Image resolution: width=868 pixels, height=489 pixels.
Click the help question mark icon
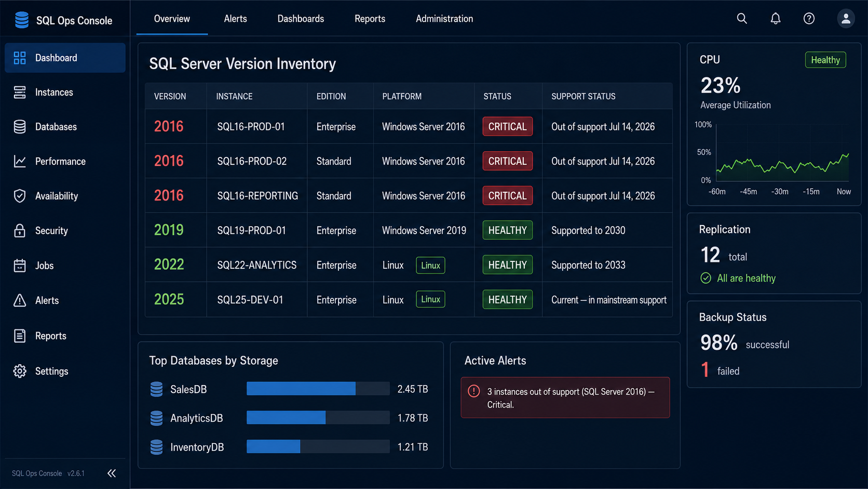(x=809, y=19)
